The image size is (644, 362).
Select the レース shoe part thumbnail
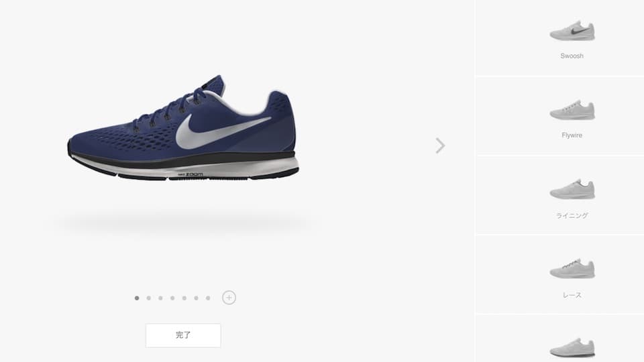[572, 269]
